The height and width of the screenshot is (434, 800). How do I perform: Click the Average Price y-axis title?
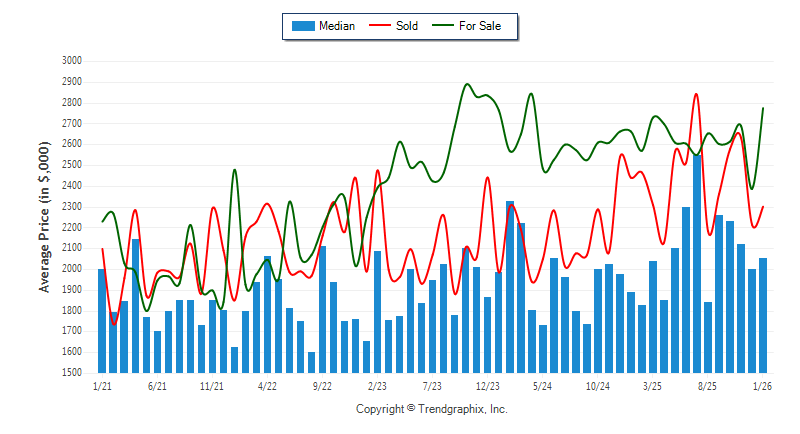[x=44, y=216]
